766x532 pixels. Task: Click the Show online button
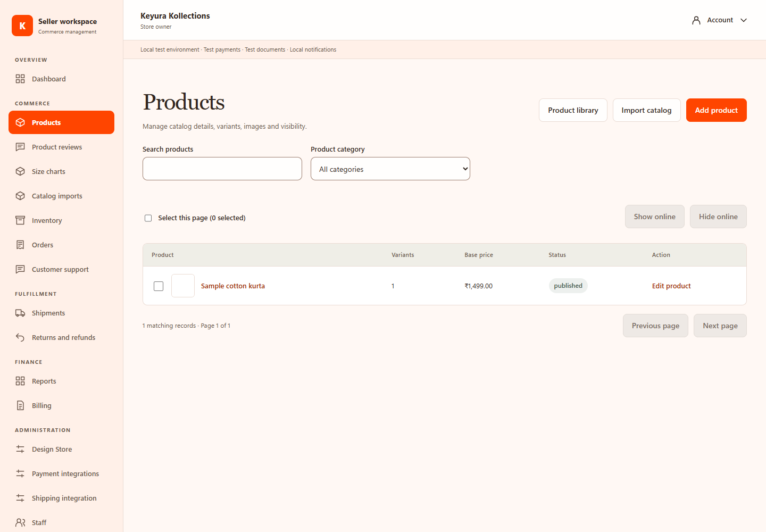tap(655, 217)
